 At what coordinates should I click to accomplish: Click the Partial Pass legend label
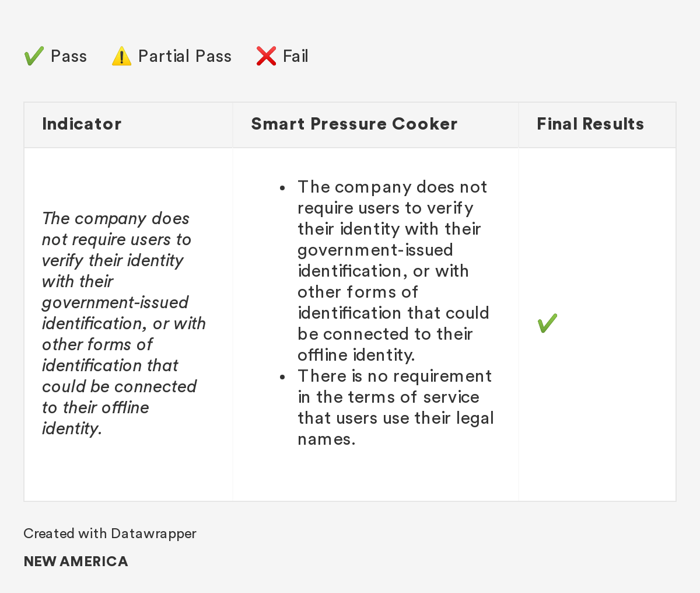point(185,56)
